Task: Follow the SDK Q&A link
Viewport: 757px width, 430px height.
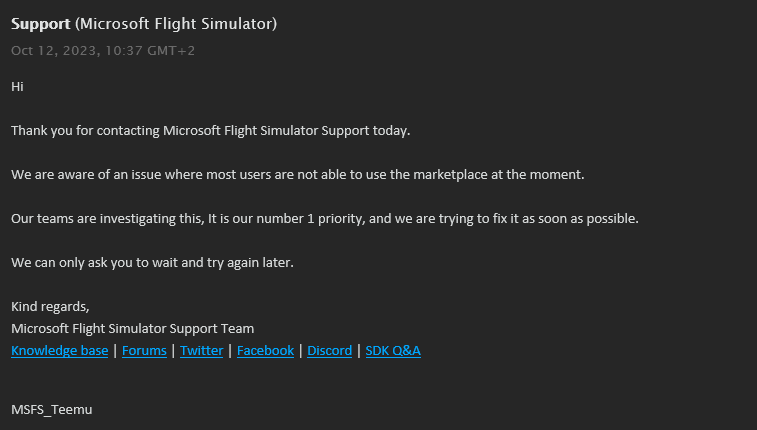Action: (393, 351)
